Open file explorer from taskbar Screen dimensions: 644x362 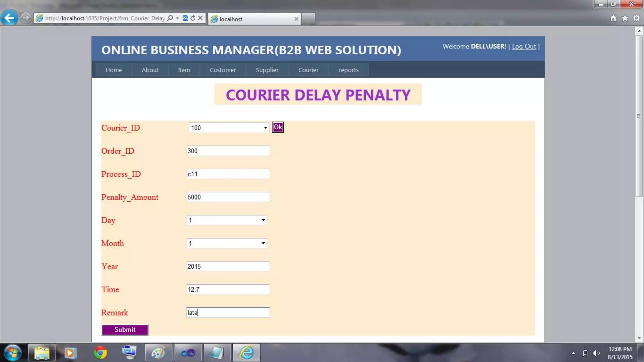(42, 353)
